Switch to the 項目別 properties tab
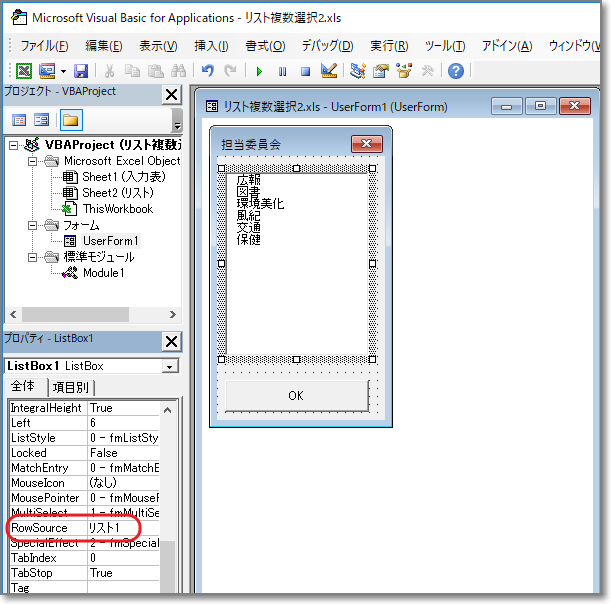The image size is (611, 604). pos(71,387)
